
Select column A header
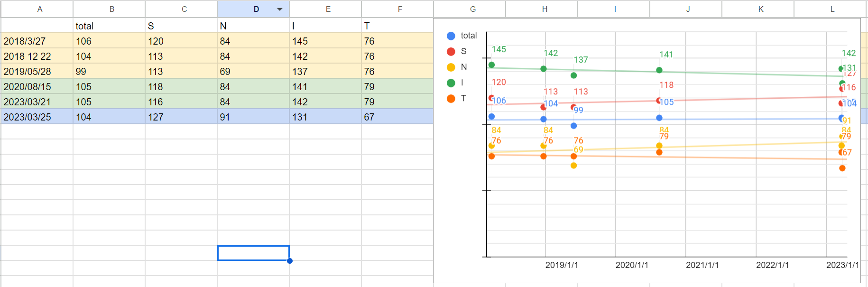[x=40, y=9]
